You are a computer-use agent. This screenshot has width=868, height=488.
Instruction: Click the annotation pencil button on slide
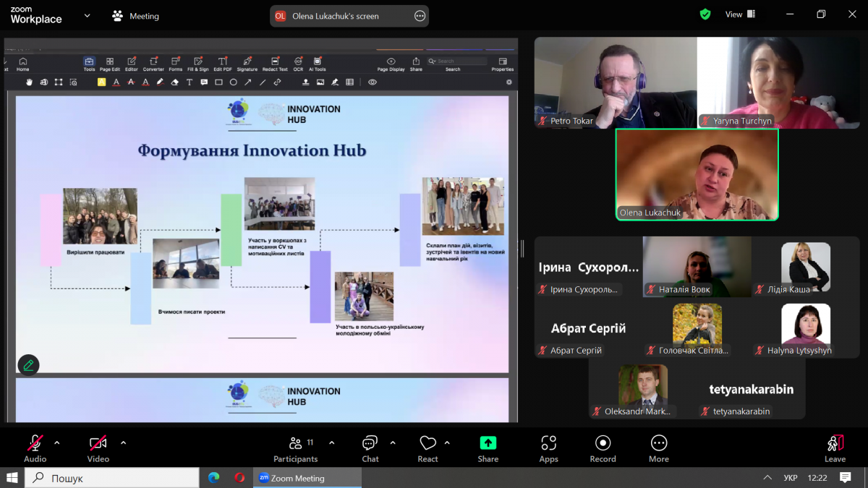click(x=29, y=365)
